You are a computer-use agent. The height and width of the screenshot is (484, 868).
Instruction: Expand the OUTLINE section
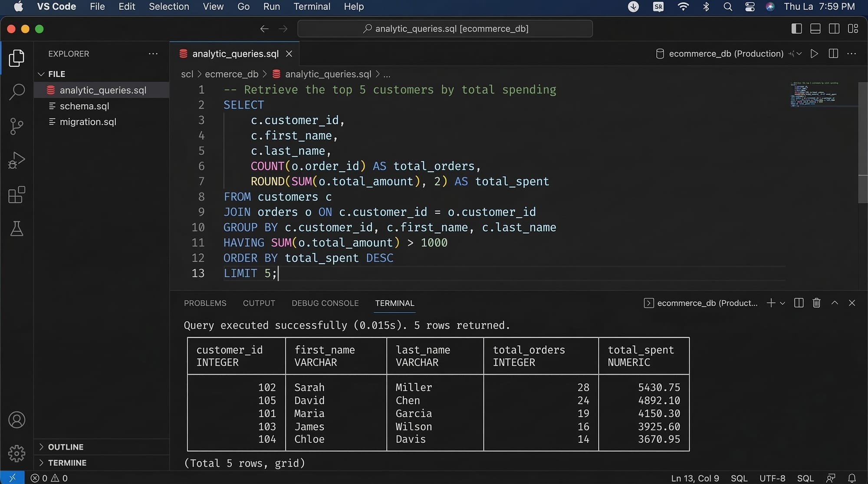point(65,447)
